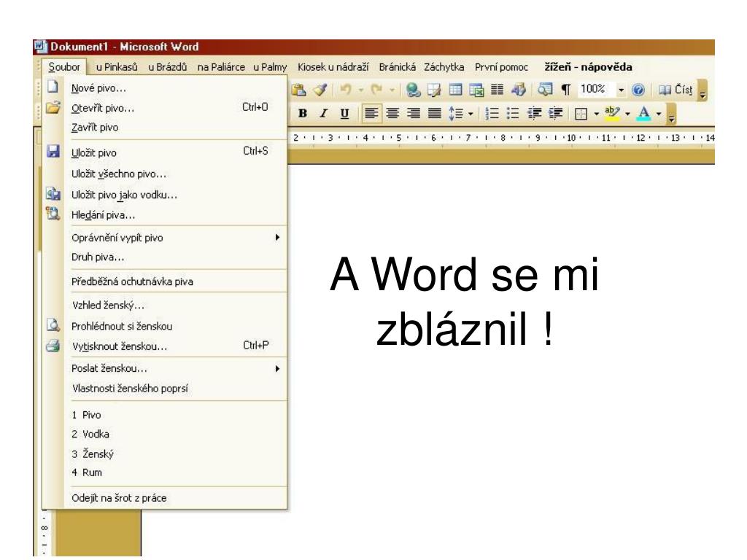Click the Undo arrow icon
The image size is (747, 560).
[x=345, y=90]
